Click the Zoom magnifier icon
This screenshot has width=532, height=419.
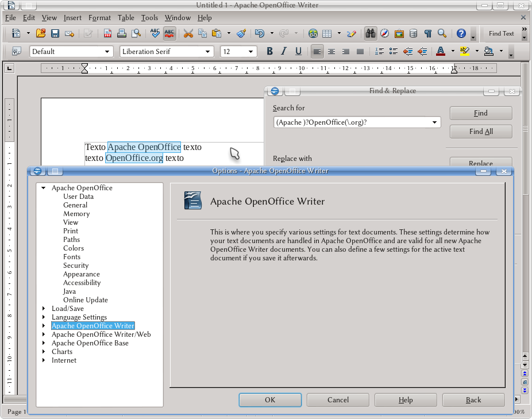[442, 33]
